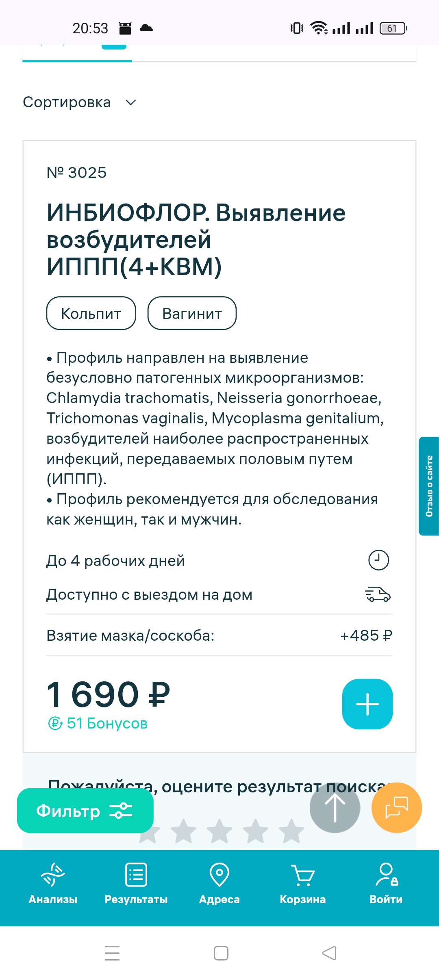
Task: Tap the scroll-to-top arrow button
Action: point(335,807)
